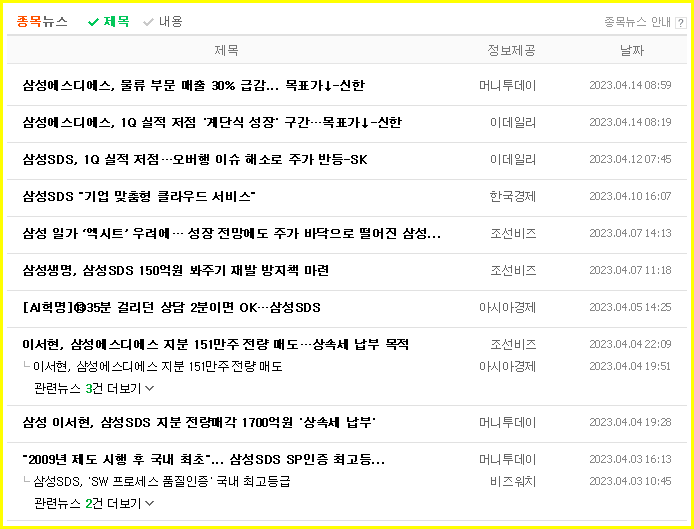694x529 pixels.
Task: Open article 2009년 제도 시행 후 국내 최초
Action: coord(204,459)
